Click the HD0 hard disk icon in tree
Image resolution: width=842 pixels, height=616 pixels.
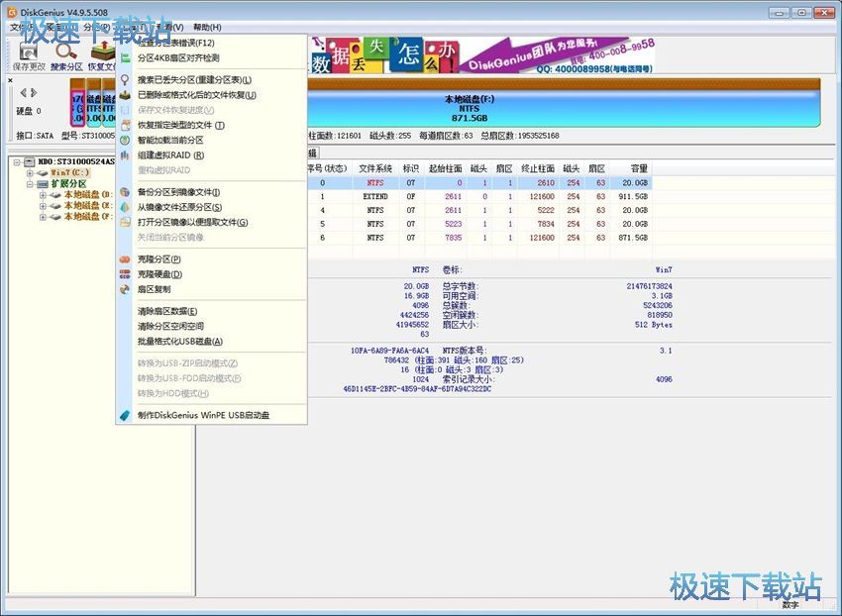pos(30,161)
